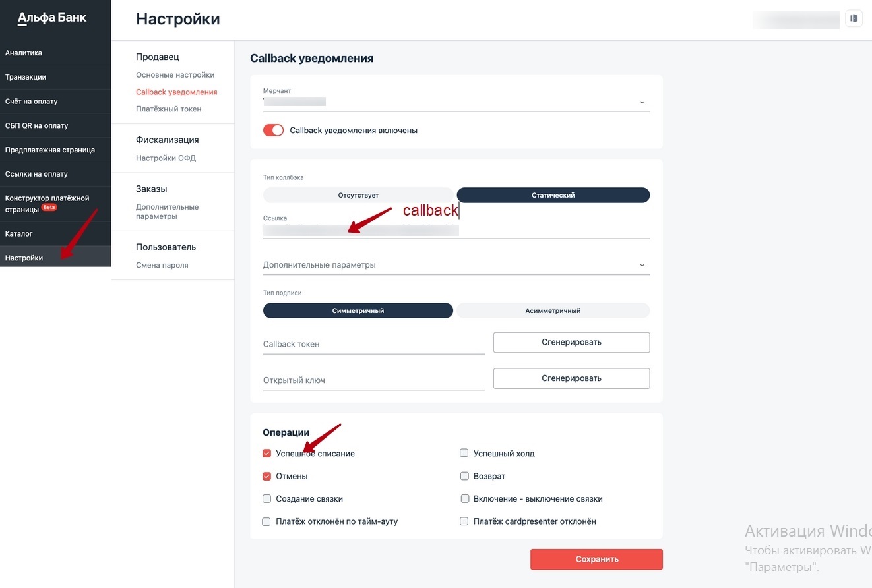Select Отсутствует callback type
Image resolution: width=872 pixels, height=588 pixels.
358,195
